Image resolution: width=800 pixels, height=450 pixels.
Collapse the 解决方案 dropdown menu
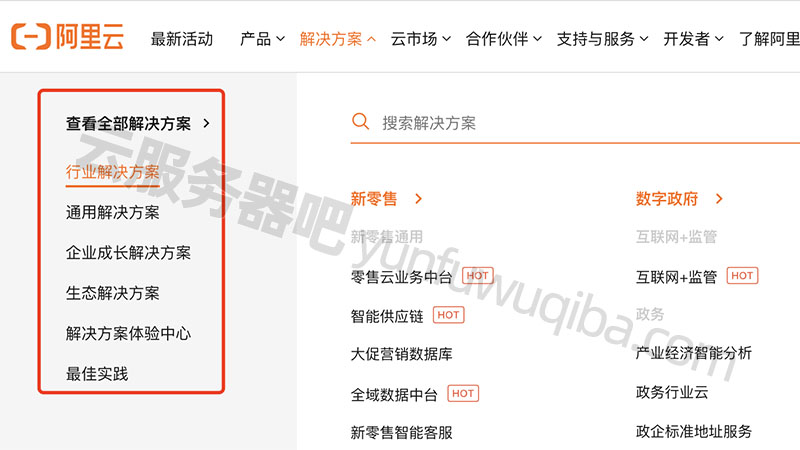click(338, 39)
